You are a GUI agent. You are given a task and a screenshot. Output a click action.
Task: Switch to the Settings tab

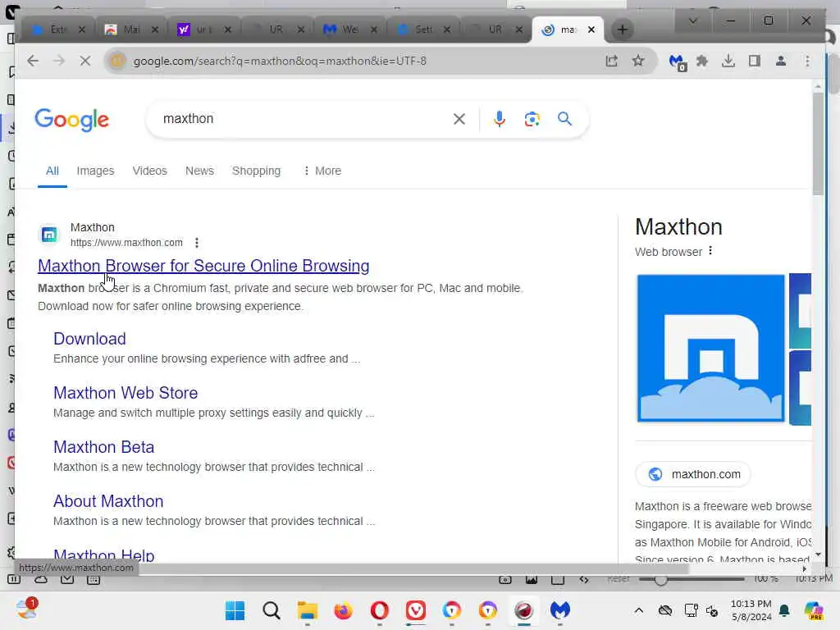[x=422, y=30]
